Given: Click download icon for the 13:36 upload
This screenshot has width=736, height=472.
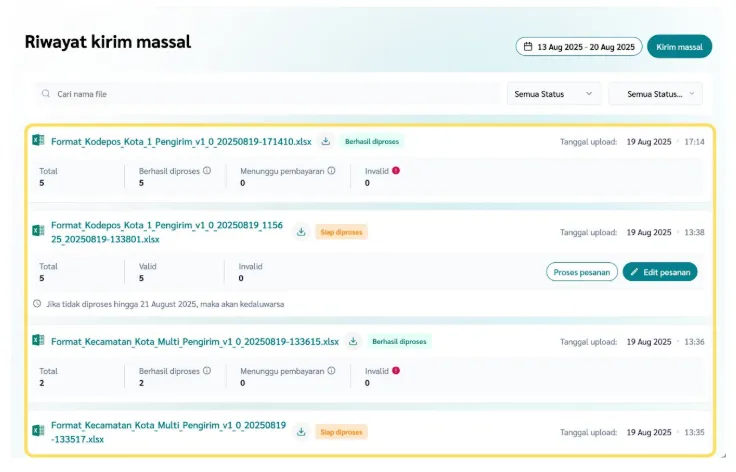Looking at the screenshot, I should 353,341.
